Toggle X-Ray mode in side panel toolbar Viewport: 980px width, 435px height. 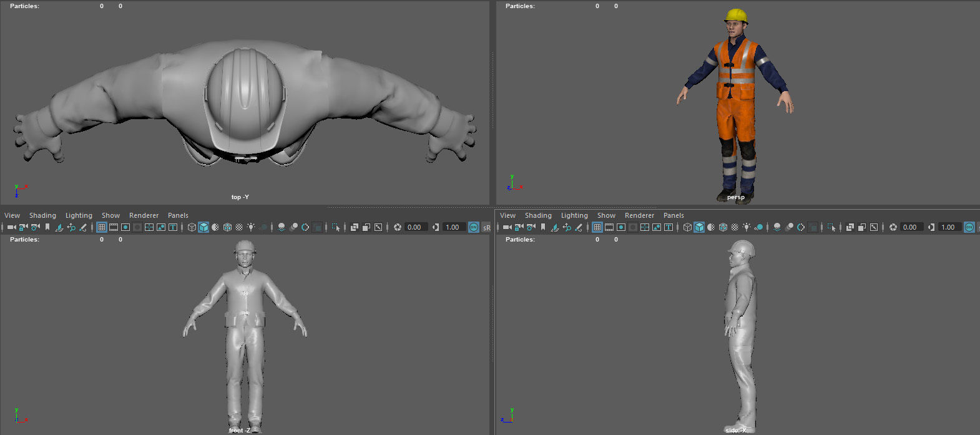[850, 227]
